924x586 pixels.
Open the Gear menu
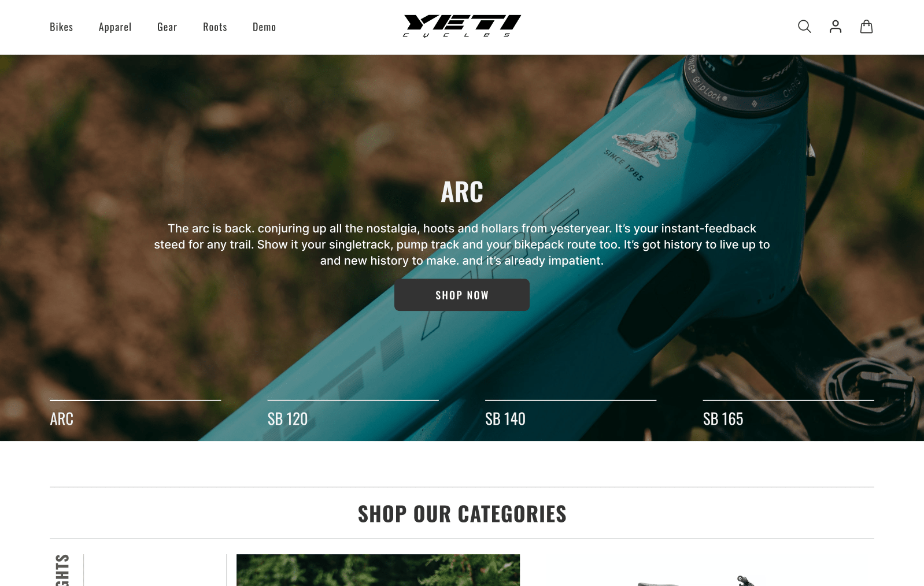(x=167, y=27)
